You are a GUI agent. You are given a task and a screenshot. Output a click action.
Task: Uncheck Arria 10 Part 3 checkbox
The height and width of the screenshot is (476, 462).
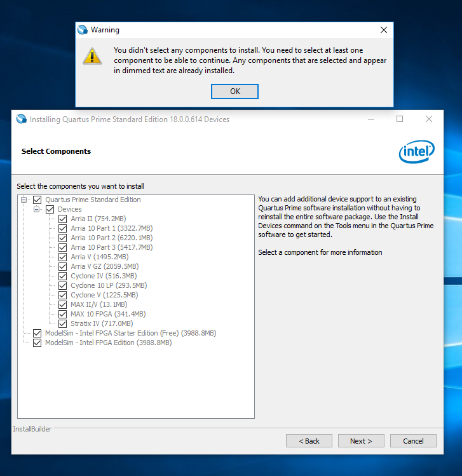[x=62, y=247]
